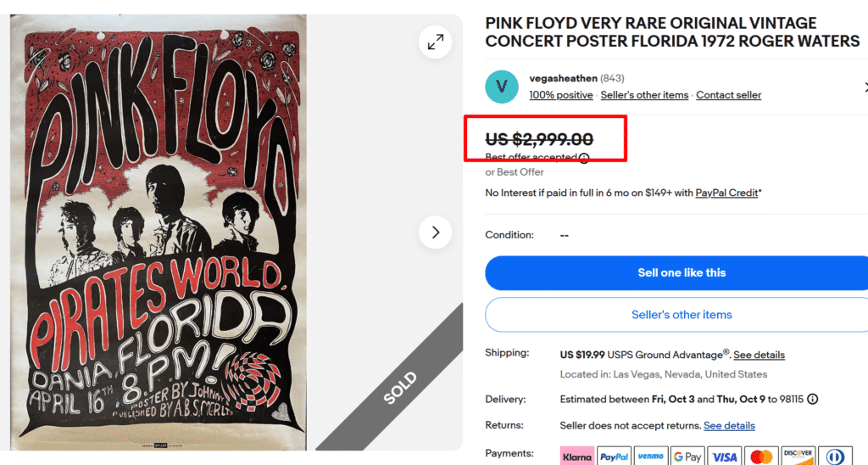
Task: Click the seller avatar with letter V
Action: tap(502, 87)
